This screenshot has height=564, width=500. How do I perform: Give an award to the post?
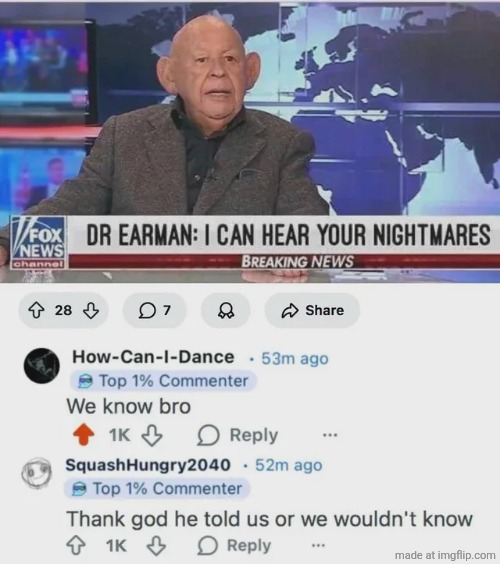(226, 310)
